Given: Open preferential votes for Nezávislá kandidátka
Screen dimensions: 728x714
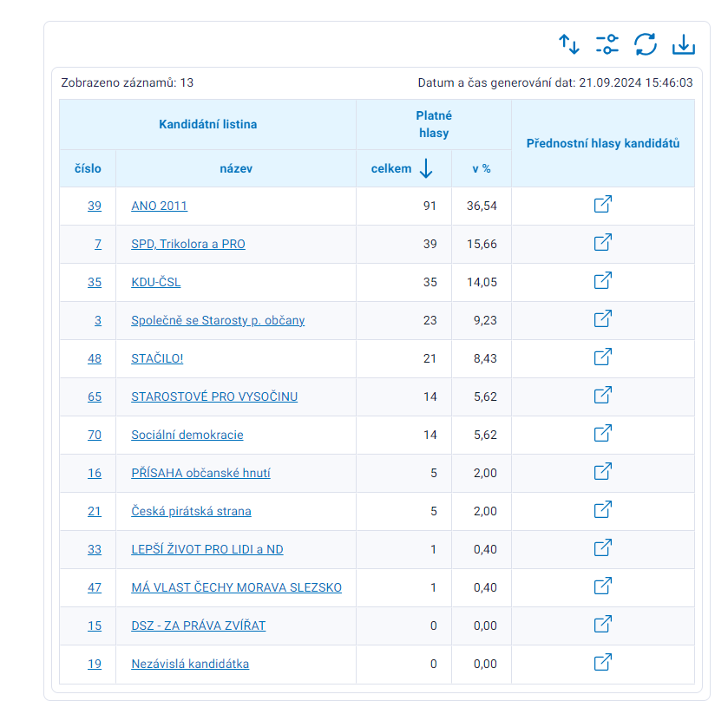Looking at the screenshot, I should pyautogui.click(x=603, y=663).
